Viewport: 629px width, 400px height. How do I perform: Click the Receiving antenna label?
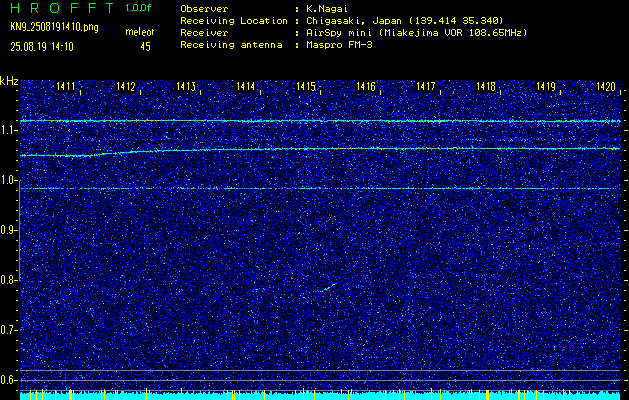click(x=231, y=45)
